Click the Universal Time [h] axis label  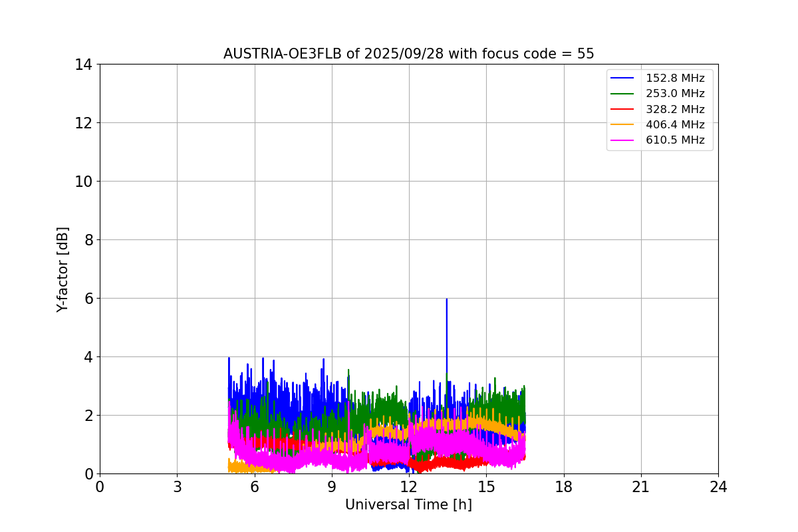408,505
